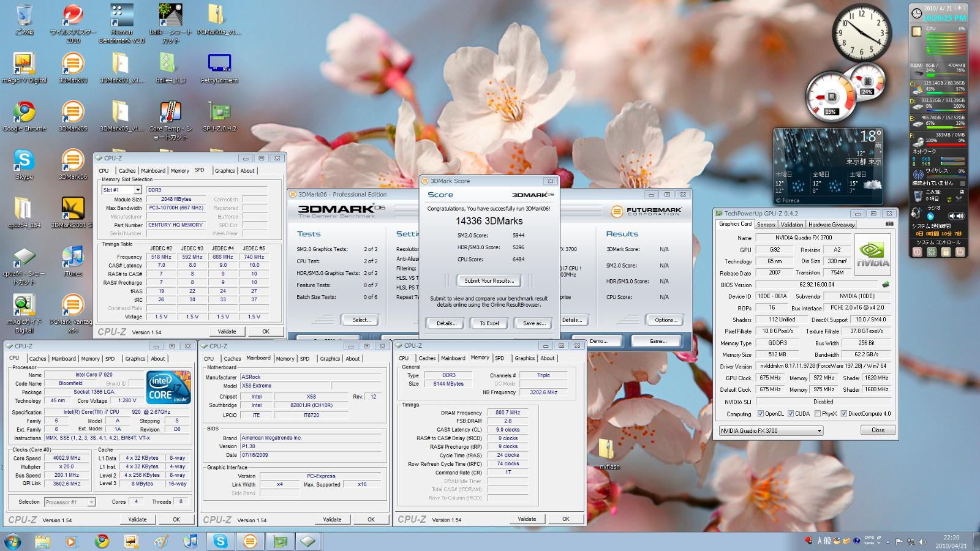Toggle the PhysX checkbox in GPU-Z
The image size is (980, 551).
click(x=817, y=414)
